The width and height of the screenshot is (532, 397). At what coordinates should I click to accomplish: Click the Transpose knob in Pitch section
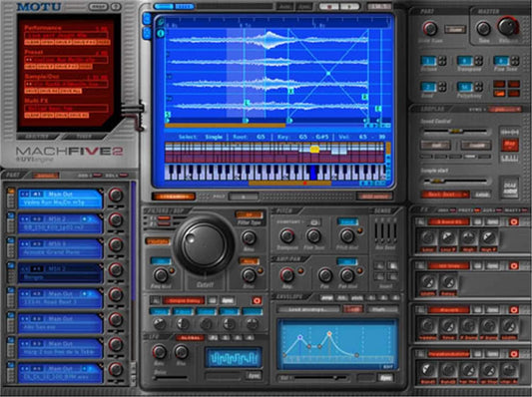click(287, 235)
